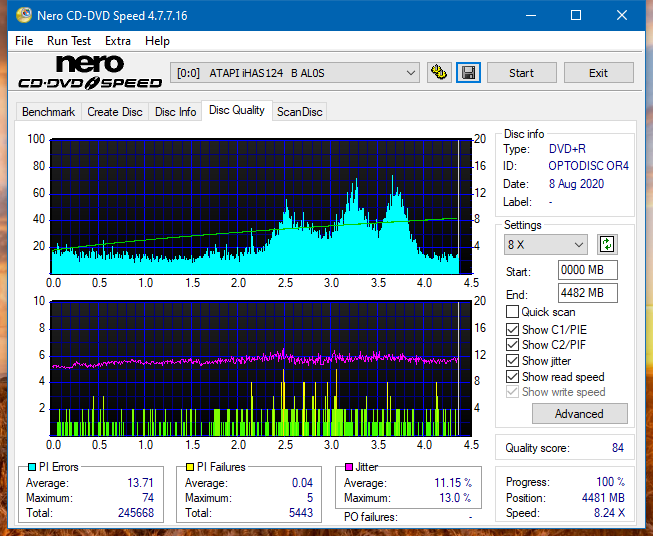653x536 pixels.
Task: Switch to the Benchmark tab
Action: 49,112
